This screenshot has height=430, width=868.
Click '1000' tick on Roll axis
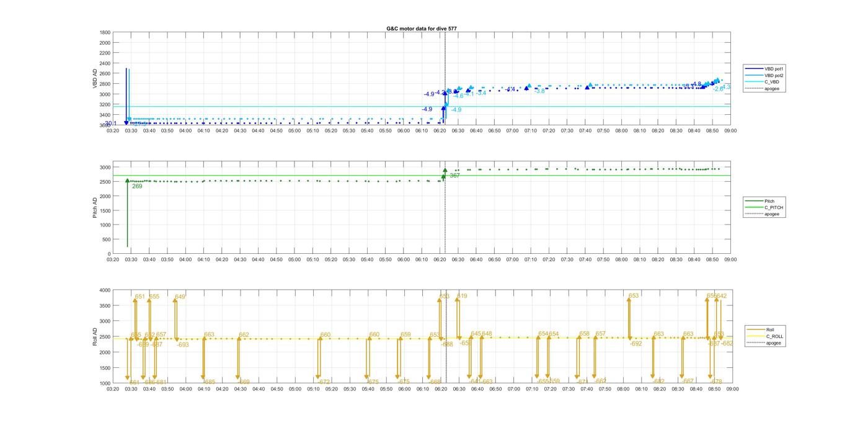[104, 383]
